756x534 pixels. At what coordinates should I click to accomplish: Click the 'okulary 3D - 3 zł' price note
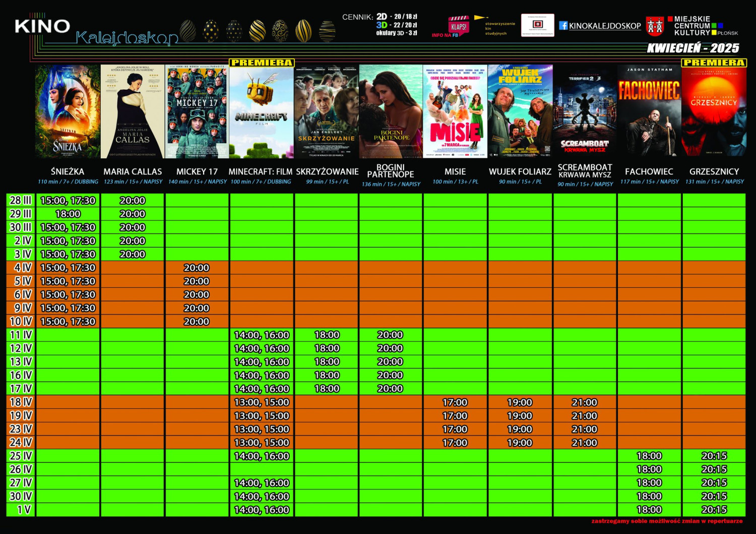tap(397, 33)
